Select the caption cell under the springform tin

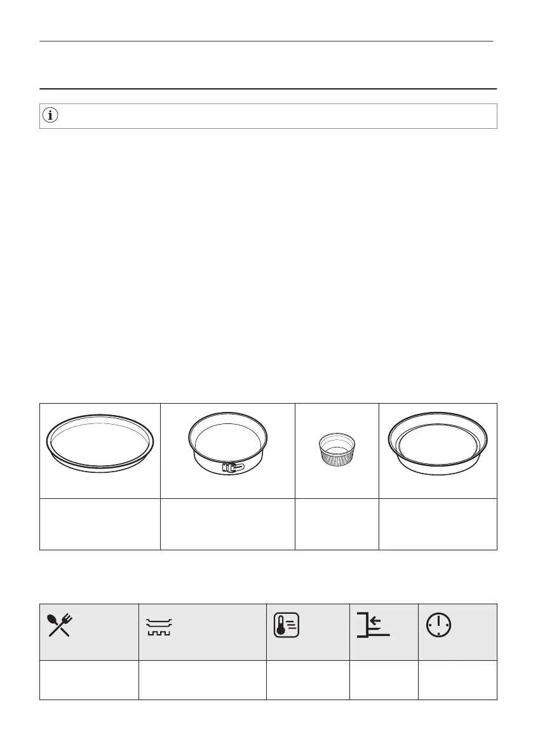click(227, 524)
